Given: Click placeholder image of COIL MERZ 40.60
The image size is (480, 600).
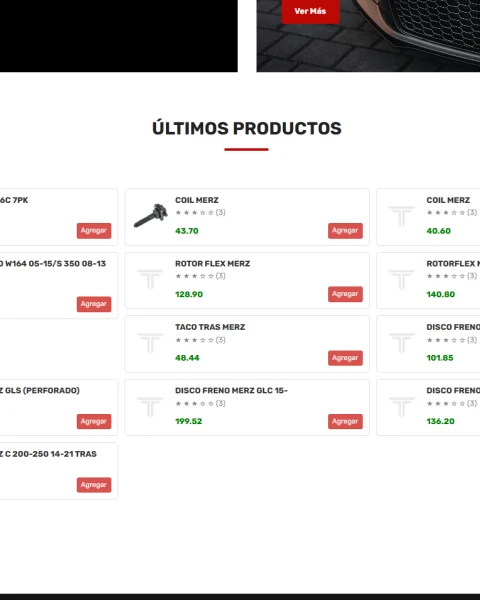Looking at the screenshot, I should point(402,216).
